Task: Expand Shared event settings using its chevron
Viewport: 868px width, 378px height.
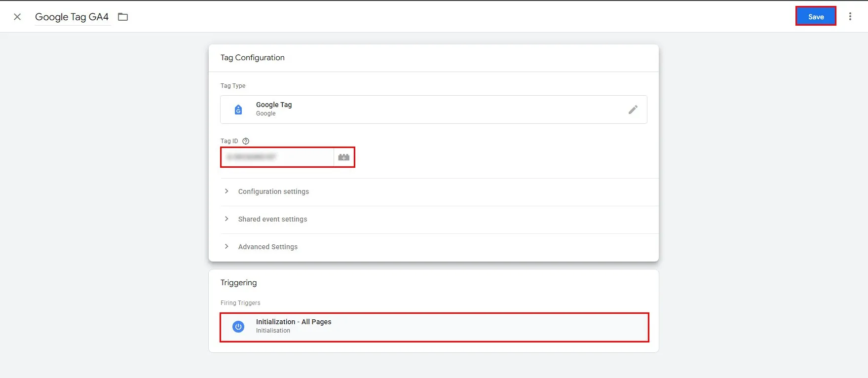Action: click(226, 219)
